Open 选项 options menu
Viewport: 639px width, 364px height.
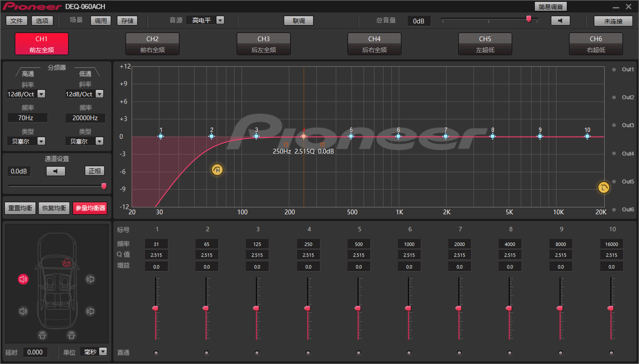point(42,21)
